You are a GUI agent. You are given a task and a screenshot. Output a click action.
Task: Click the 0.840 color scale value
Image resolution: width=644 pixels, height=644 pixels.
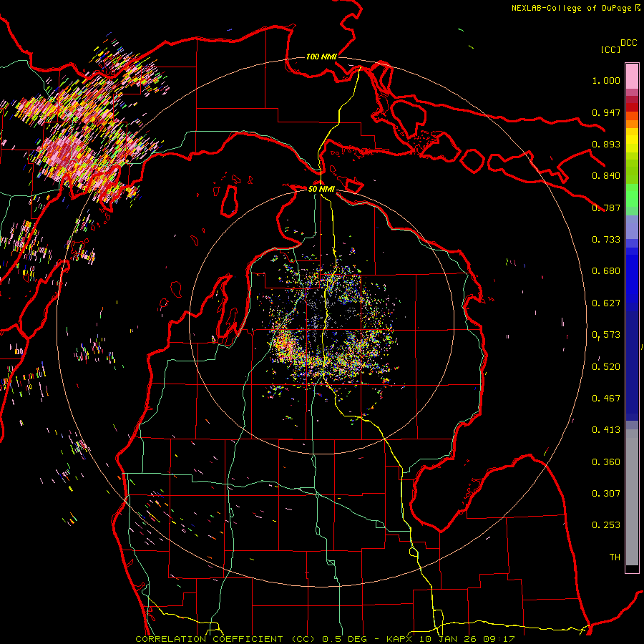point(606,176)
